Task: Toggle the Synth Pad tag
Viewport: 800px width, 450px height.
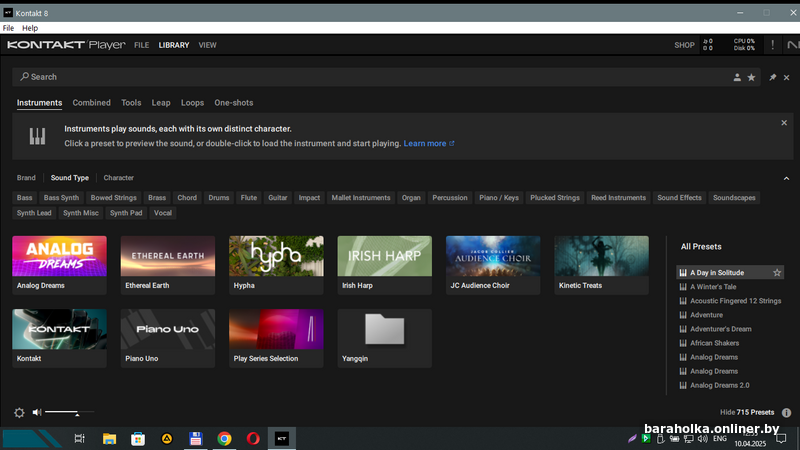Action: pos(126,213)
